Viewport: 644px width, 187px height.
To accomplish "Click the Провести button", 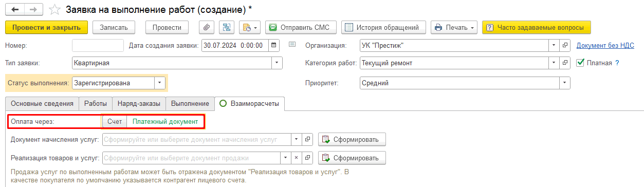I will (167, 27).
